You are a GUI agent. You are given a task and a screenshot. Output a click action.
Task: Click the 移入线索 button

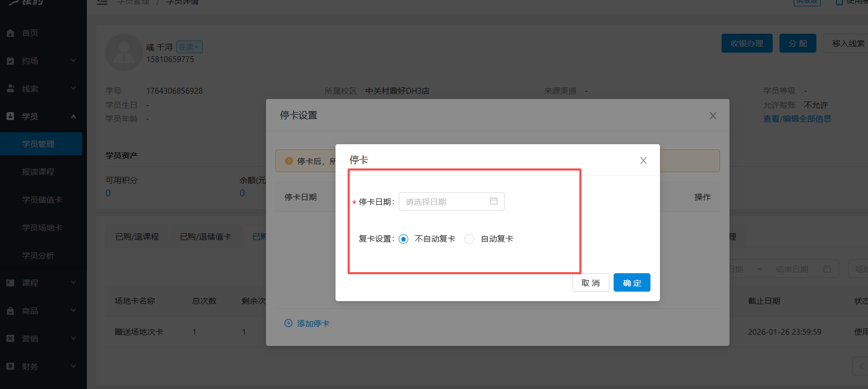point(846,43)
